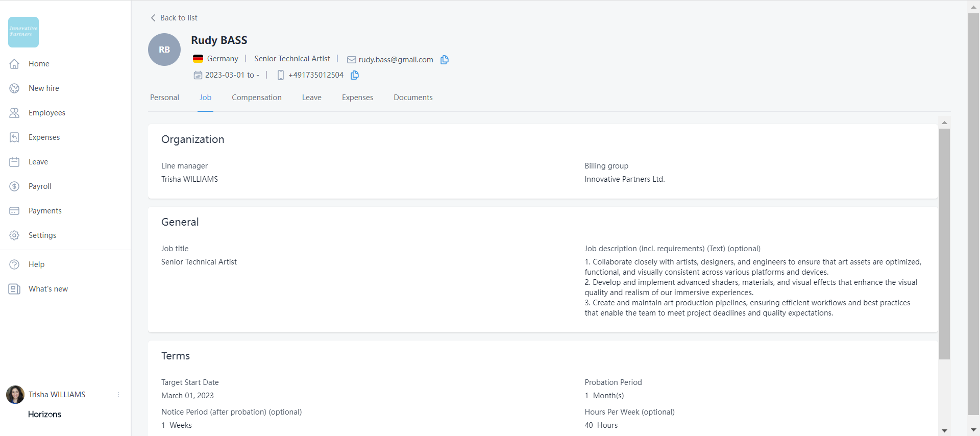Open Leave in the sidebar menu

38,162
